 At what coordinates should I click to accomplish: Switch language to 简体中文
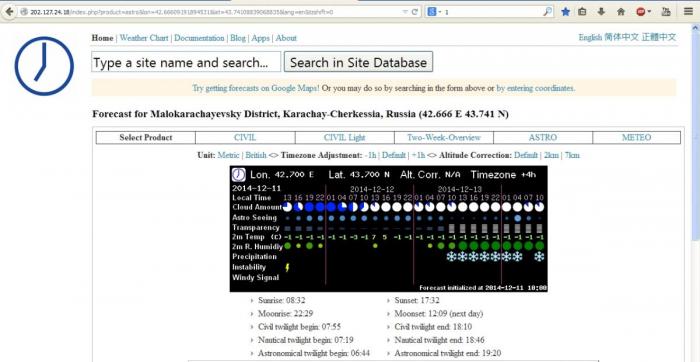(x=621, y=37)
